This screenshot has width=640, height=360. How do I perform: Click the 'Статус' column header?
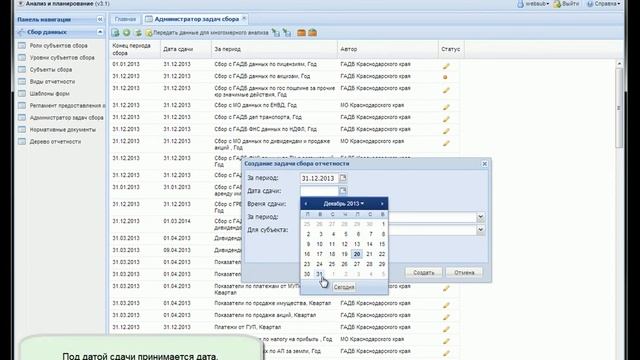click(x=451, y=49)
